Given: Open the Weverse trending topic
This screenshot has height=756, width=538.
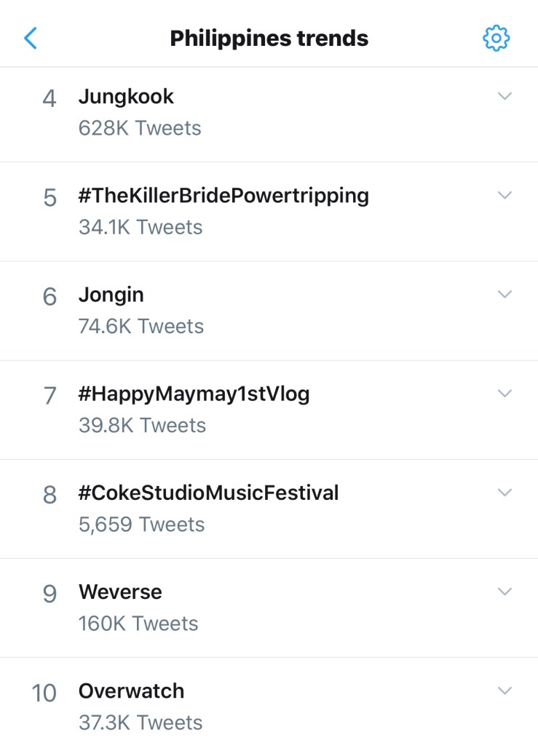Looking at the screenshot, I should tap(120, 592).
